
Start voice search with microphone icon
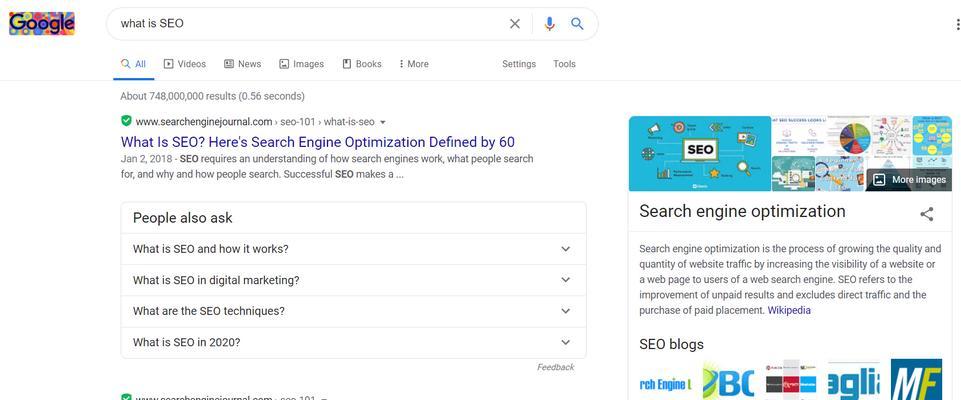549,24
